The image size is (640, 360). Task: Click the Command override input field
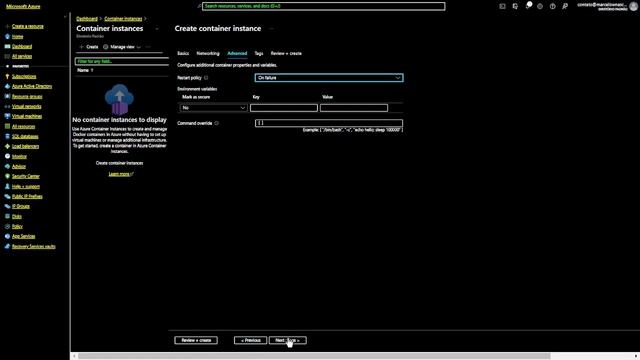pos(329,123)
